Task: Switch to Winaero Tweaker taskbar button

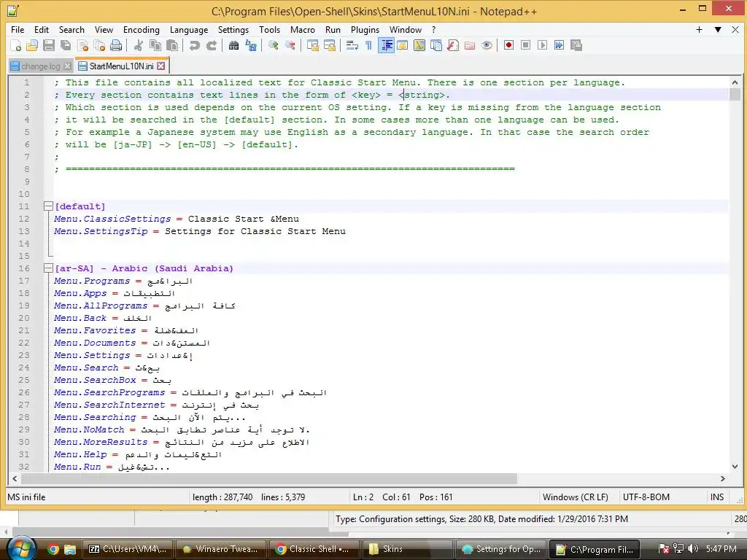Action: [220, 549]
